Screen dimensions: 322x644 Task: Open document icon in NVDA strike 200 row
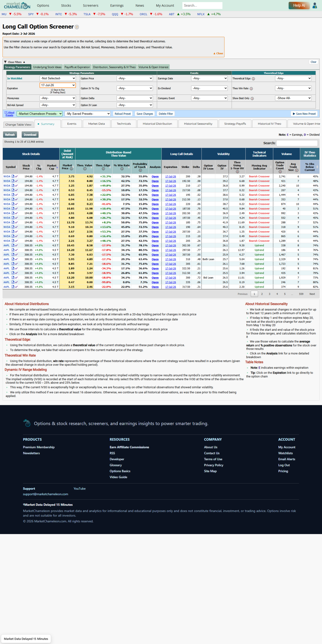(x=13, y=176)
